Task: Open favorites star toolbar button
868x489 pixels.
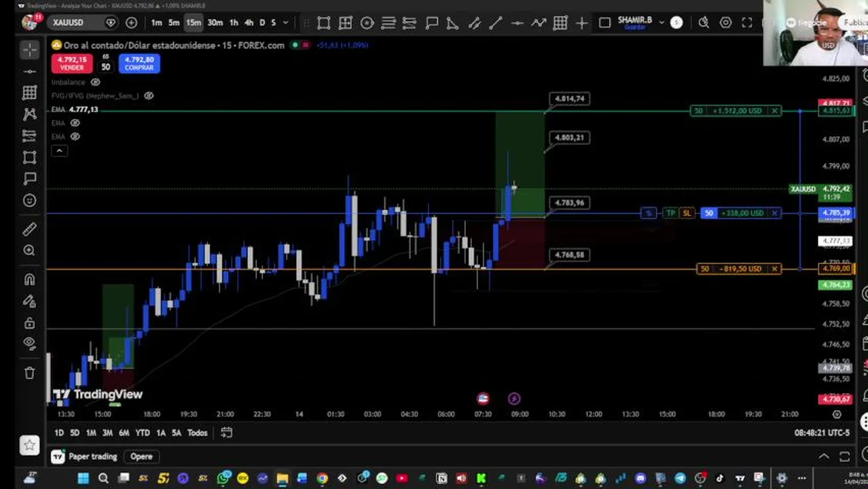Action: [29, 446]
